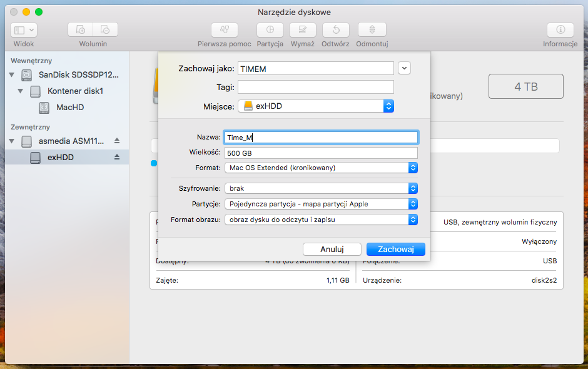Open the Informacje info button

point(560,30)
